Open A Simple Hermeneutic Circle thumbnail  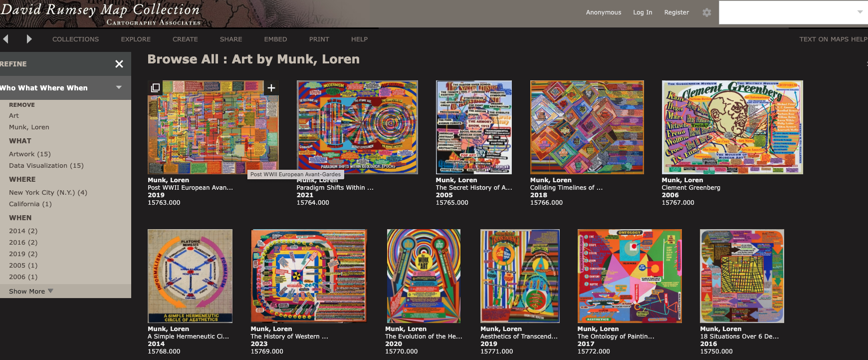190,276
